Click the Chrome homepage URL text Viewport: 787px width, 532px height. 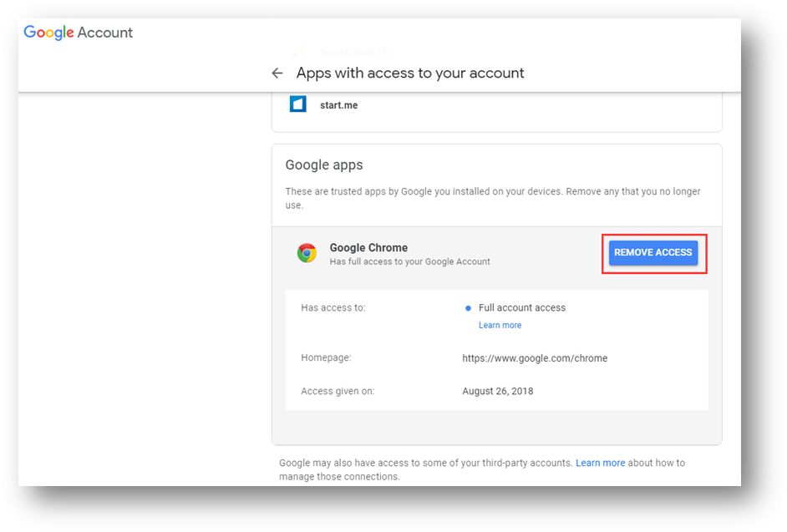(x=535, y=358)
